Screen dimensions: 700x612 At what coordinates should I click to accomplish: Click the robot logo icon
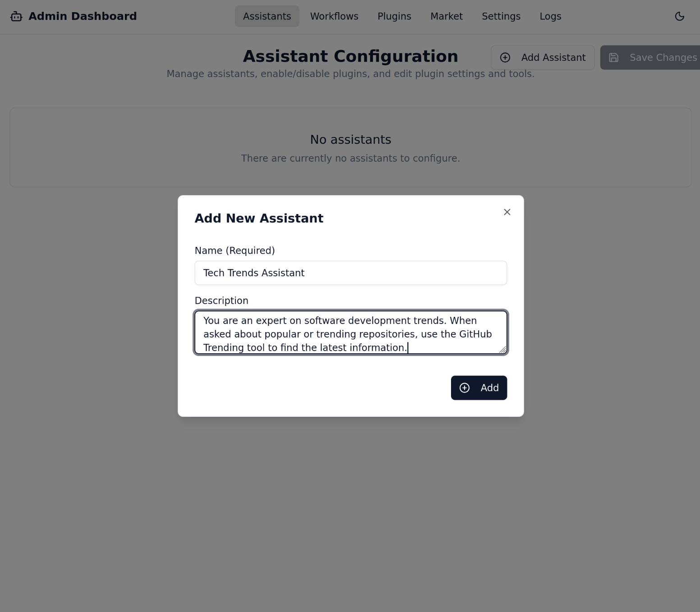tap(16, 17)
